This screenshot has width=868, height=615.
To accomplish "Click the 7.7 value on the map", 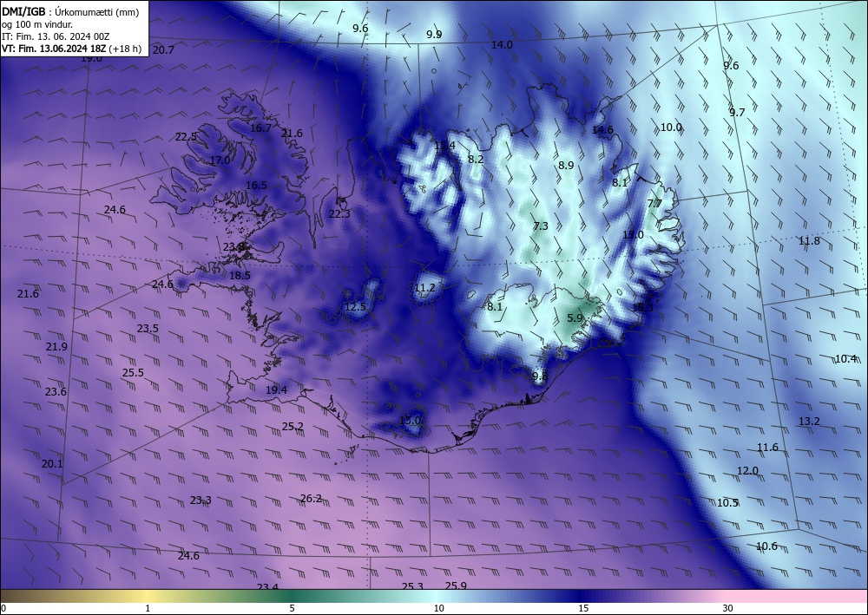I will pos(654,204).
